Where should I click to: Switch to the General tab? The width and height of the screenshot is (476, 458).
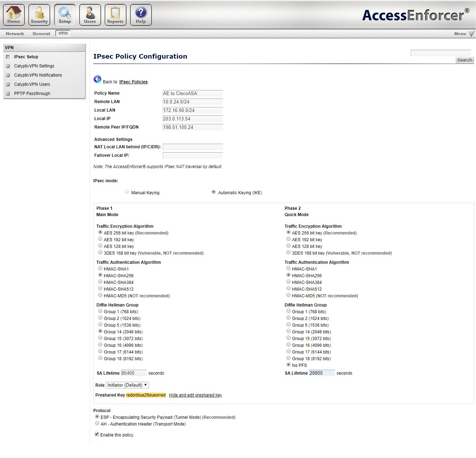tap(41, 33)
